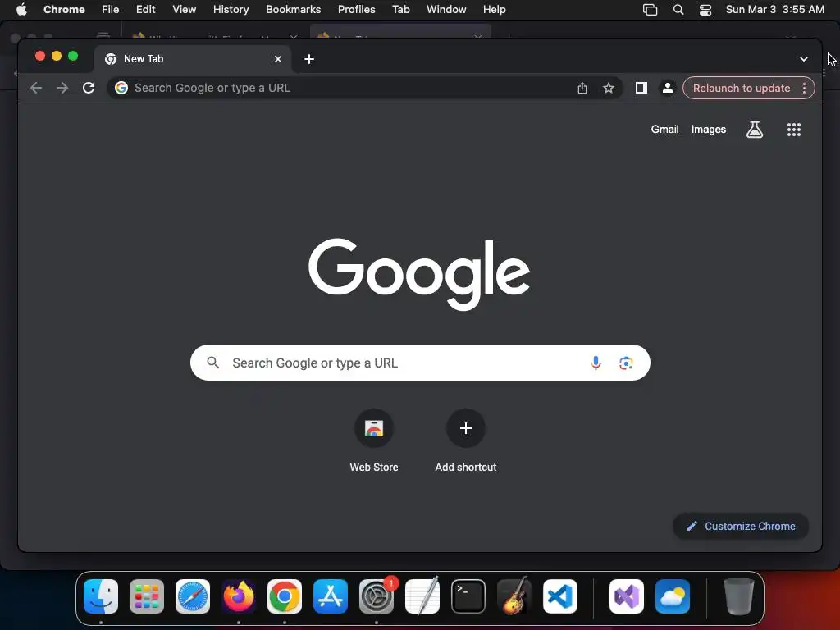Screen dimensions: 840x630
Task: Open the Help menu
Action: pos(494,9)
